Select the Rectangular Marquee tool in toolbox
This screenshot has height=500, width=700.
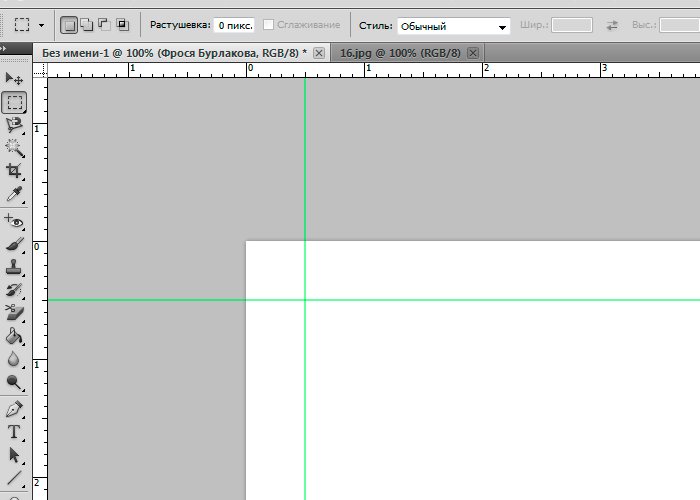click(x=14, y=102)
